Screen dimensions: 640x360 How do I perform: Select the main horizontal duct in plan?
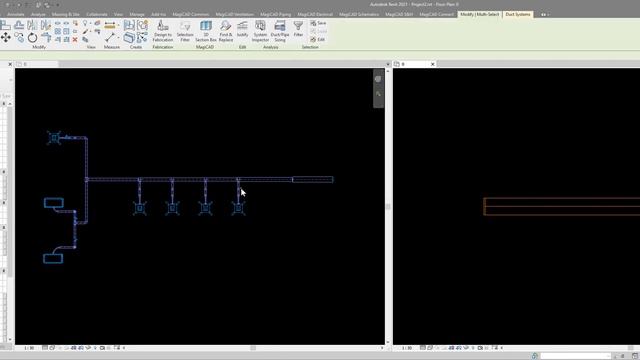click(x=189, y=179)
